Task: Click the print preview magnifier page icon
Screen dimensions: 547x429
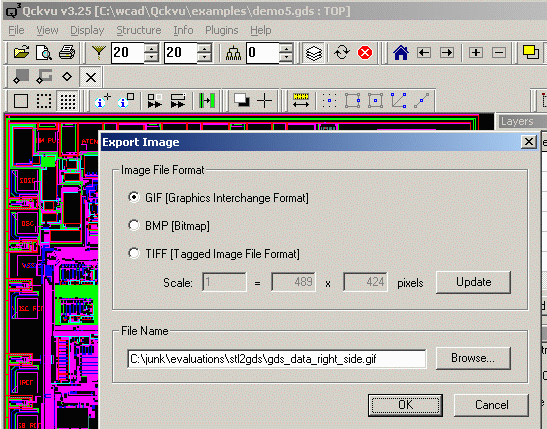Action: 44,53
